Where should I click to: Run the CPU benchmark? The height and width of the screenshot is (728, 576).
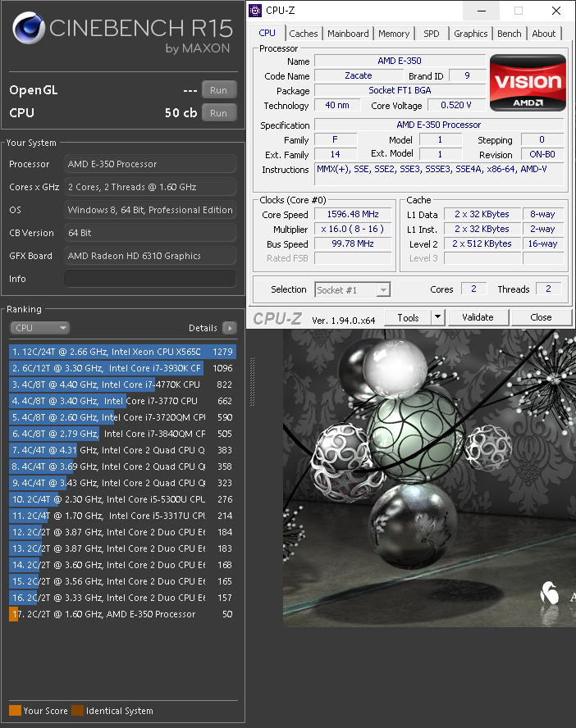pos(219,113)
